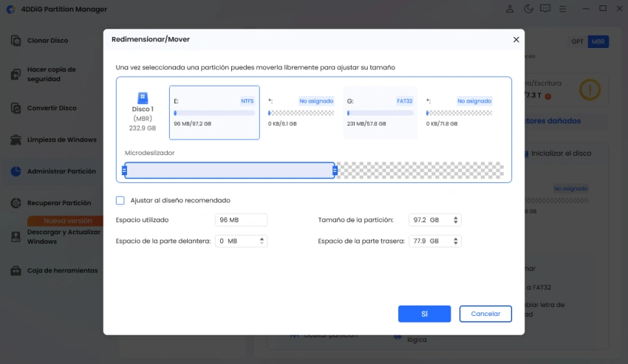The image size is (628, 364).
Task: Click the Convertir Disco sidebar icon
Action: [x=16, y=108]
